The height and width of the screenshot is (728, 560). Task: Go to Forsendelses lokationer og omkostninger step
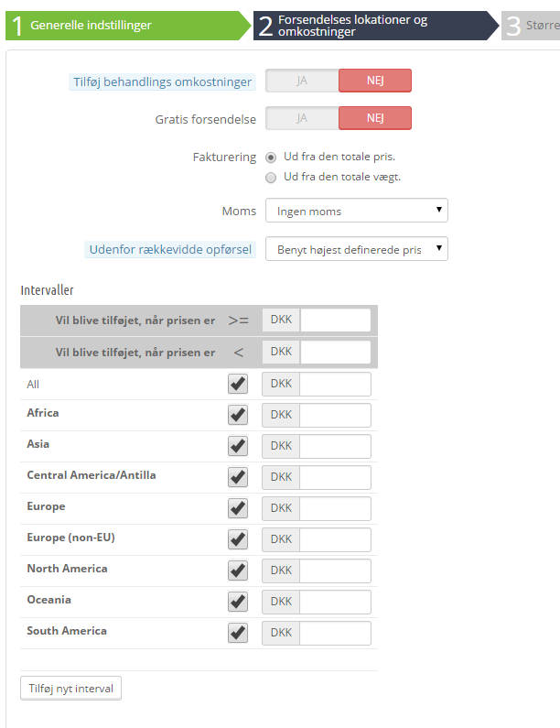pyautogui.click(x=376, y=26)
